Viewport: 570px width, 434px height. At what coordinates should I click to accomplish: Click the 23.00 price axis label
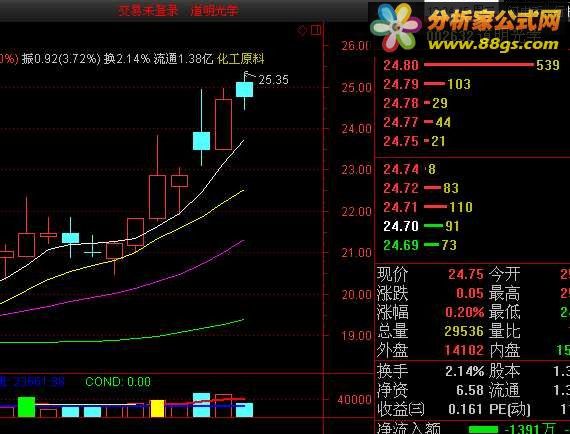pos(356,170)
